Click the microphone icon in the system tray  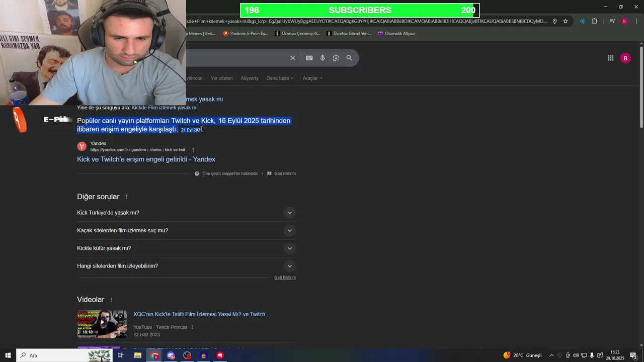(x=592, y=355)
